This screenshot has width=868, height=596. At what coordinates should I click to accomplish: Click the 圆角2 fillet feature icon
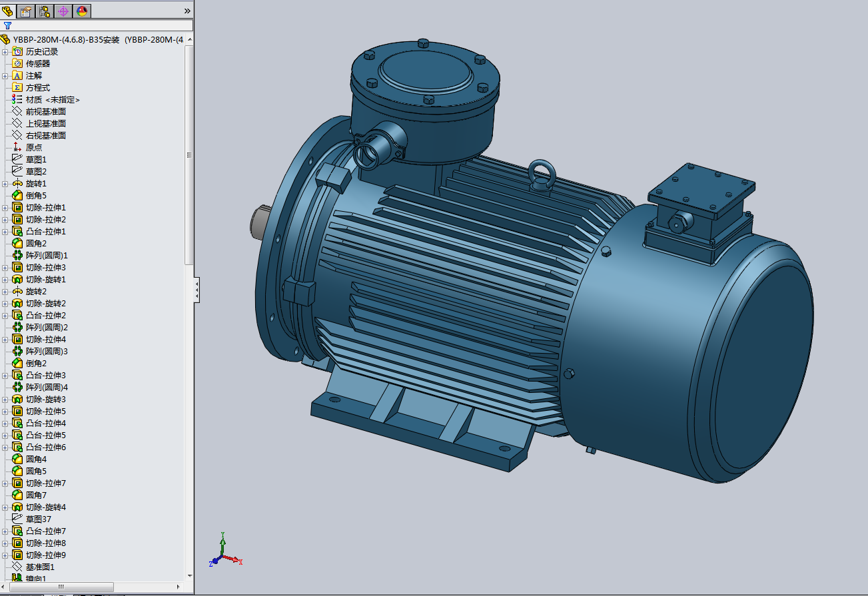point(18,243)
